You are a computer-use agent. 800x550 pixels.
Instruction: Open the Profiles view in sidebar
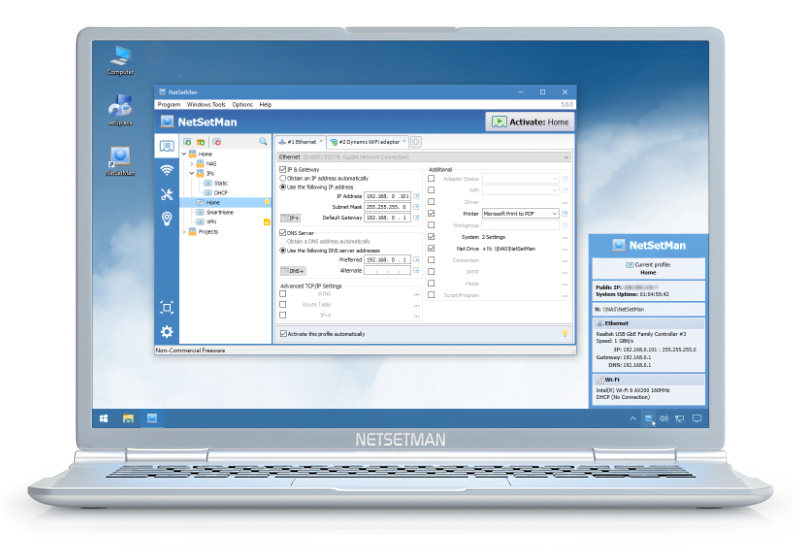(x=166, y=146)
